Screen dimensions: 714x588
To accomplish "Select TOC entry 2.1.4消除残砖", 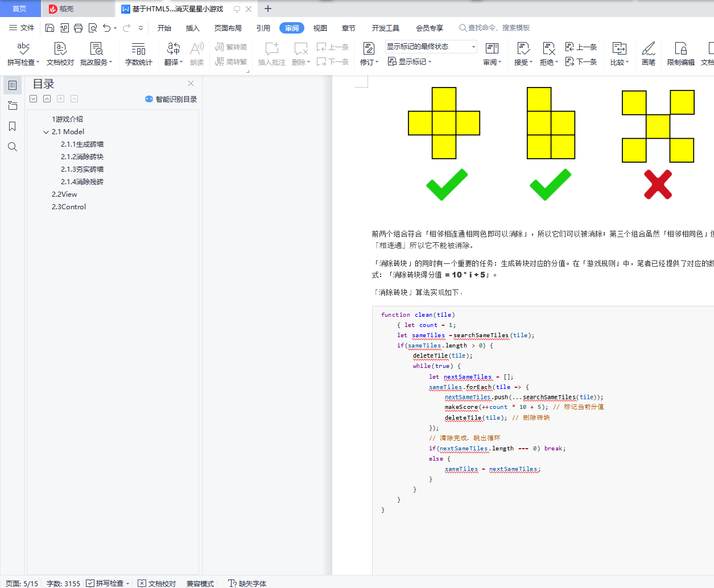I will pyautogui.click(x=82, y=182).
